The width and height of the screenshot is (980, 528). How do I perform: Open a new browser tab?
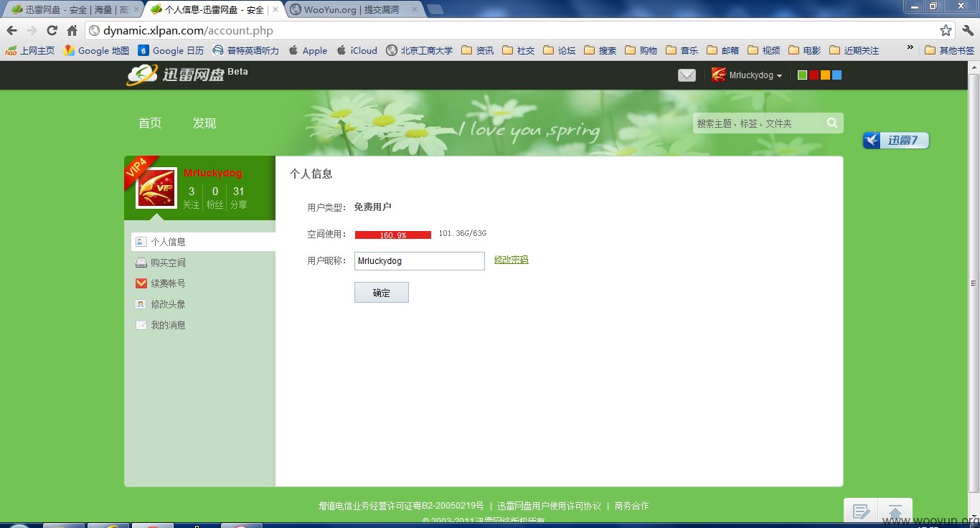click(435, 10)
